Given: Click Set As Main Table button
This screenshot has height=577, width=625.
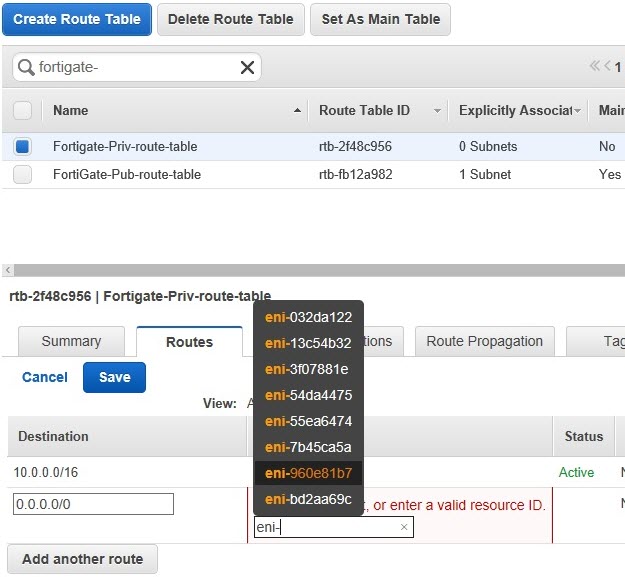Looking at the screenshot, I should pos(381,19).
